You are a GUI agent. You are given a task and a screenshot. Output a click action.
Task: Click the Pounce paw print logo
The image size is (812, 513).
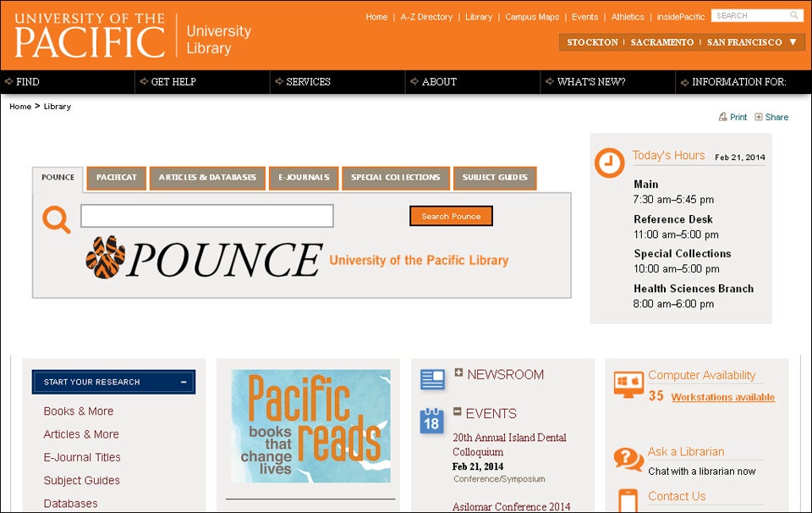pyautogui.click(x=104, y=256)
